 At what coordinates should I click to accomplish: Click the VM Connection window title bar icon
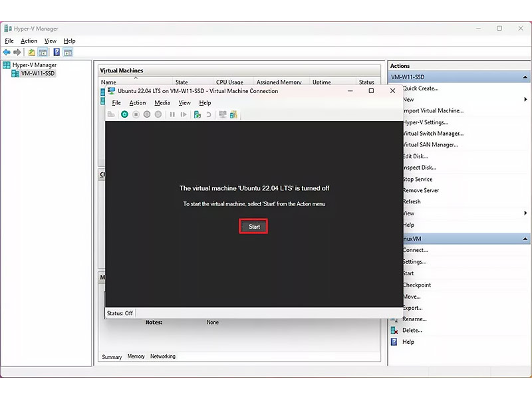111,90
